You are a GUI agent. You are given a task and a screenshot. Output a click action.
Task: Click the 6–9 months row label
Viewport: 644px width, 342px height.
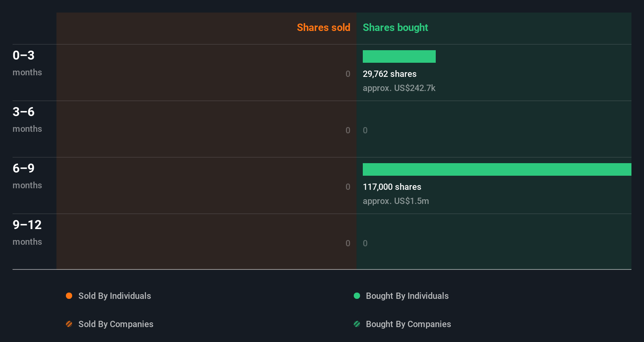(27, 176)
